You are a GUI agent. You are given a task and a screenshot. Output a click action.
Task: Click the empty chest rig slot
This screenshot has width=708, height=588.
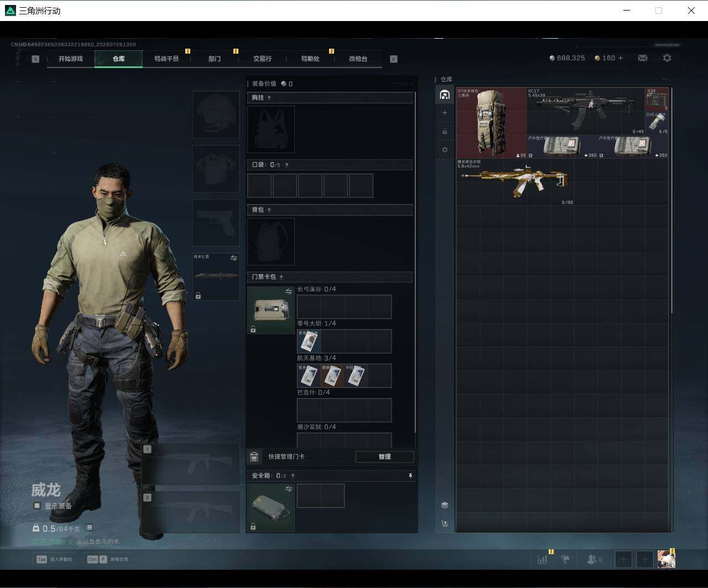[271, 129]
